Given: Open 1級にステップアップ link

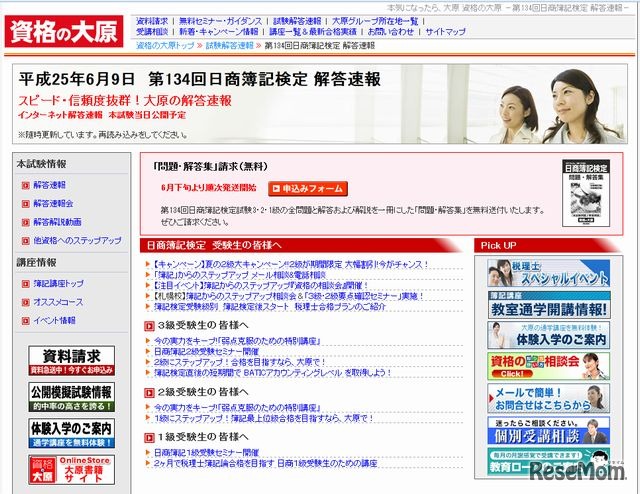Looking at the screenshot, I should click(263, 418).
